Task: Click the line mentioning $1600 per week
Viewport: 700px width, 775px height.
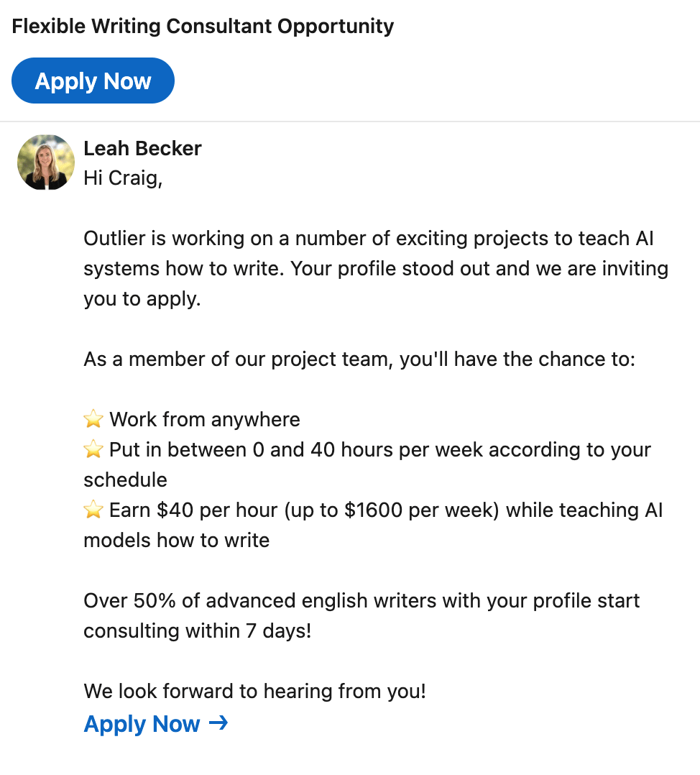Action: [x=373, y=510]
